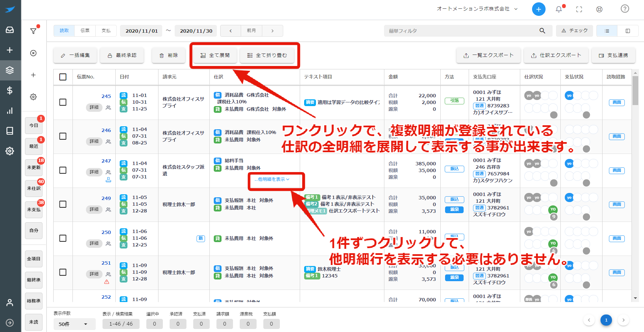This screenshot has height=332, width=644.
Task: Toggle the select-all header checkbox
Action: tap(63, 77)
